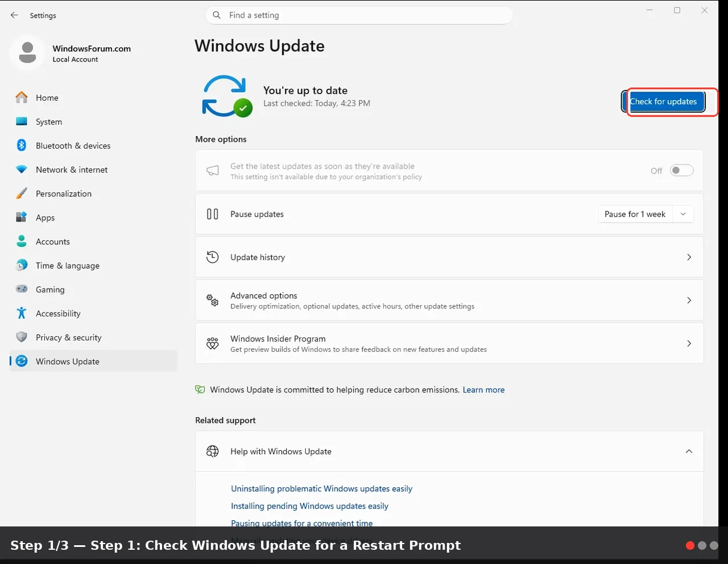
Task: Click the 'More options' heading
Action: click(x=221, y=139)
